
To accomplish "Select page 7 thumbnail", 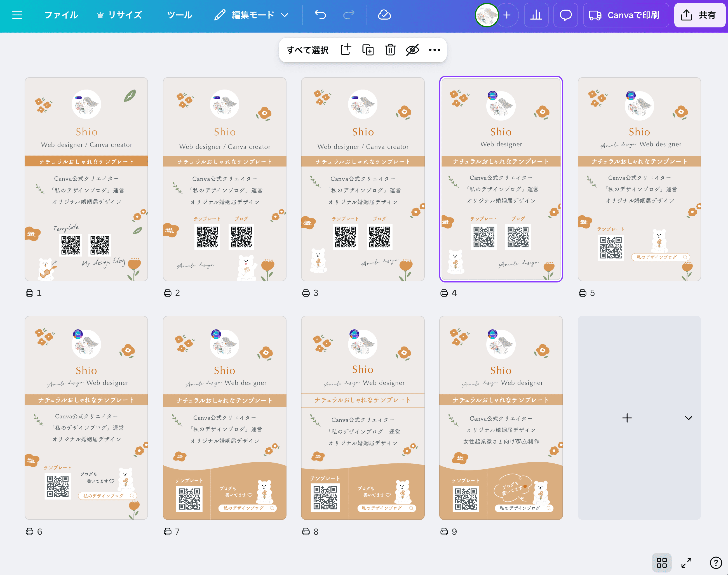I will click(225, 418).
